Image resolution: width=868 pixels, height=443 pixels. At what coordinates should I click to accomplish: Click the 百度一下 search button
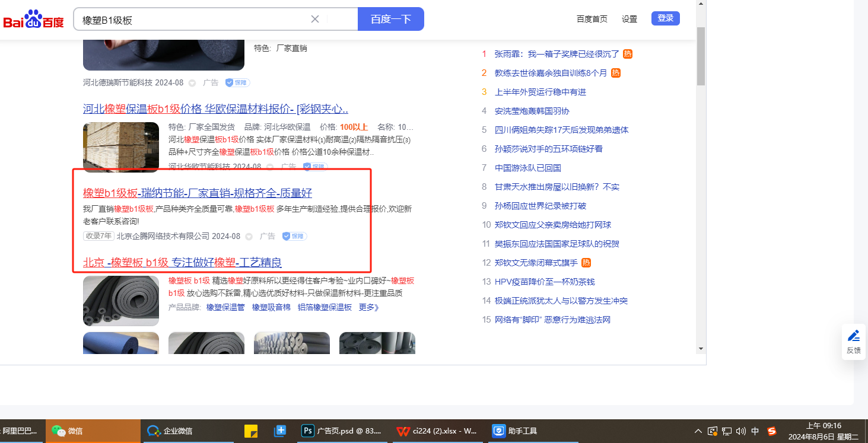(391, 19)
